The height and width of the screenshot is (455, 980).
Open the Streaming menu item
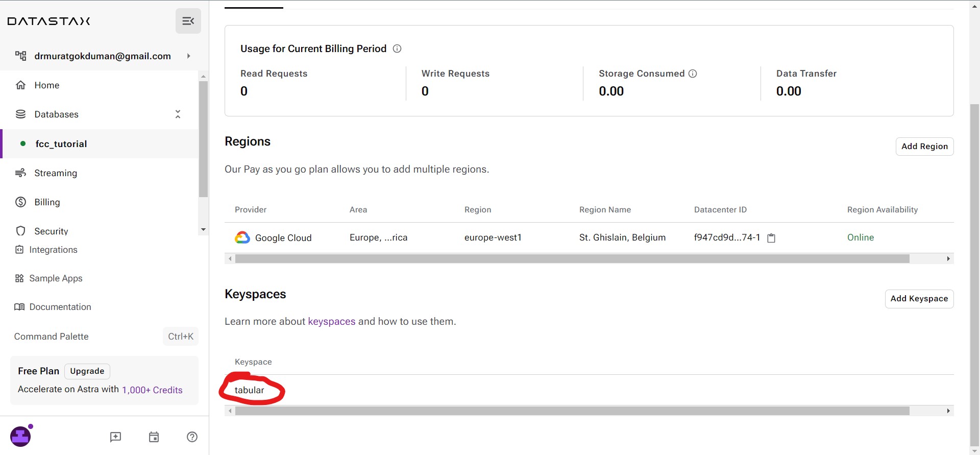(x=56, y=173)
